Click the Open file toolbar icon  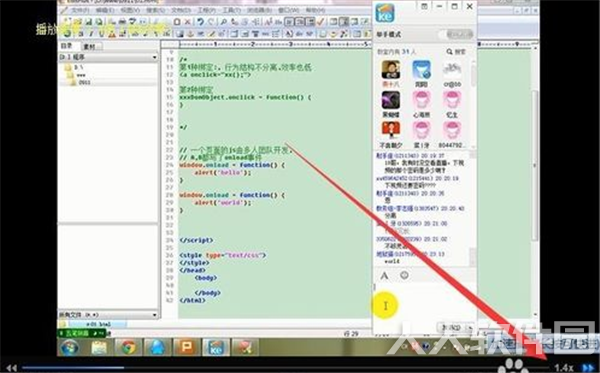tap(78, 21)
